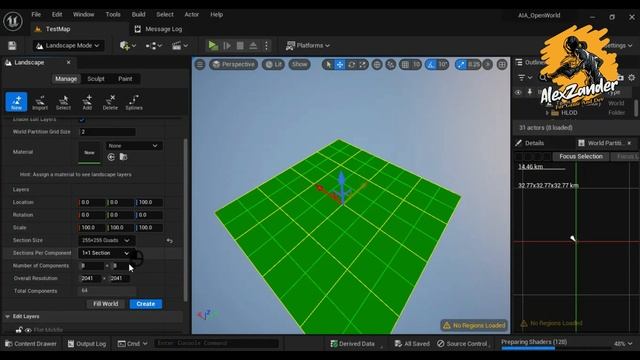Click the Stop simulation button
This screenshot has height=360, width=640.
click(240, 46)
